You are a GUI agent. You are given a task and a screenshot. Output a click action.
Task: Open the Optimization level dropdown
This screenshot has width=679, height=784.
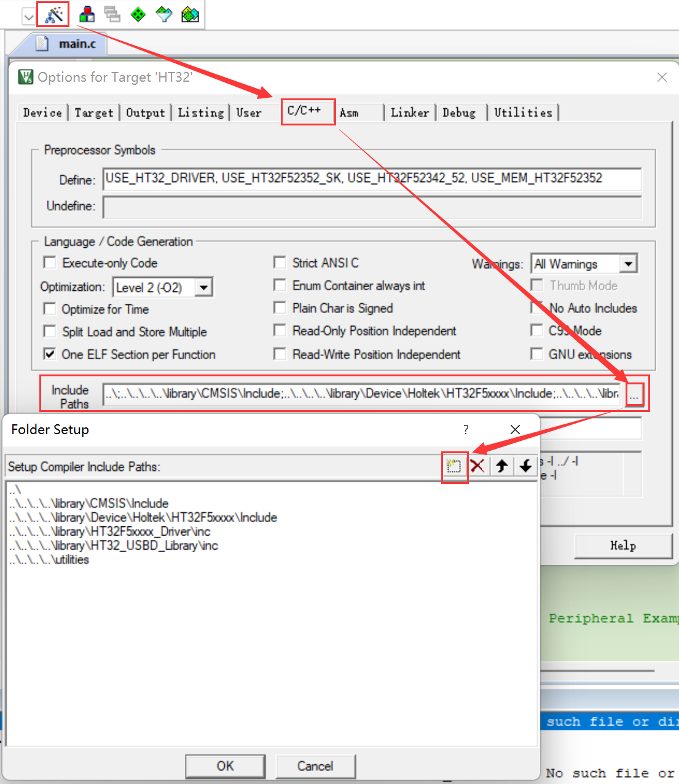point(204,287)
